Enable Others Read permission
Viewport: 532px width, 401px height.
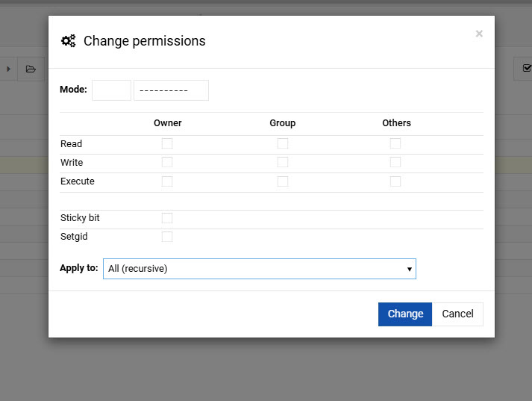(395, 143)
